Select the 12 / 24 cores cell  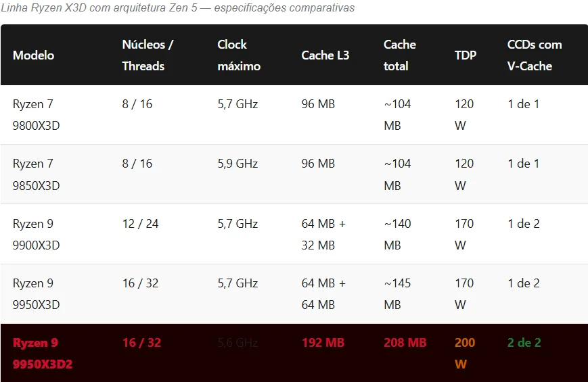coord(140,224)
